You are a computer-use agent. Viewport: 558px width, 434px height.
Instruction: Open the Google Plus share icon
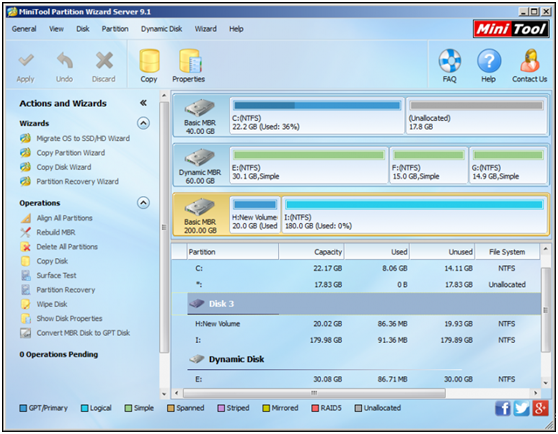[x=540, y=408]
